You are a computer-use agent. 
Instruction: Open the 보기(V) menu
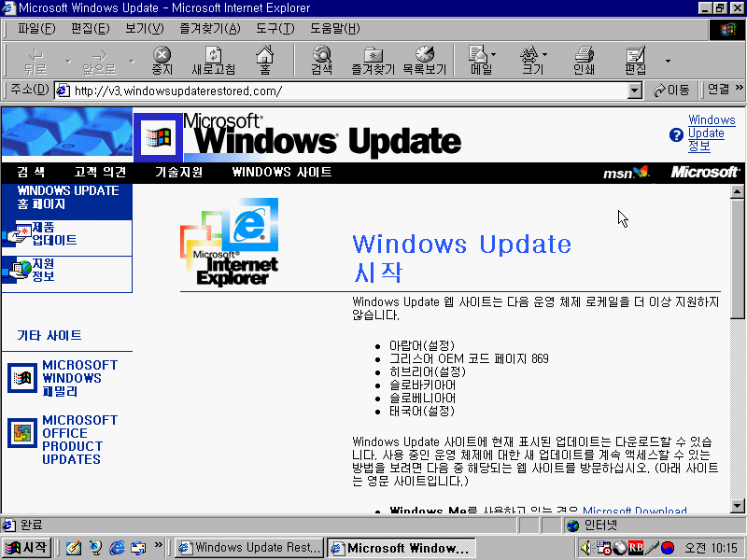coord(145,29)
